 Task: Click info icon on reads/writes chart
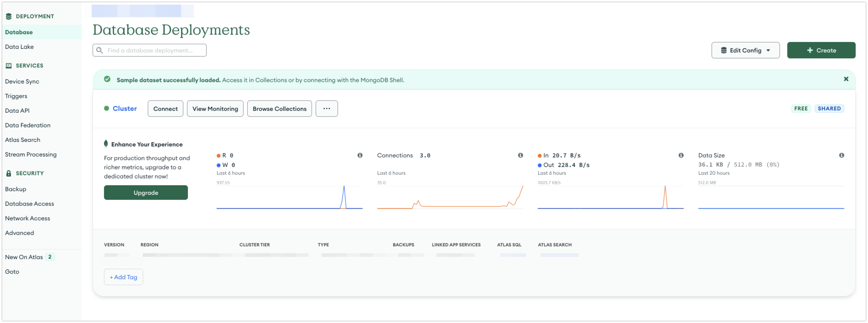[360, 155]
